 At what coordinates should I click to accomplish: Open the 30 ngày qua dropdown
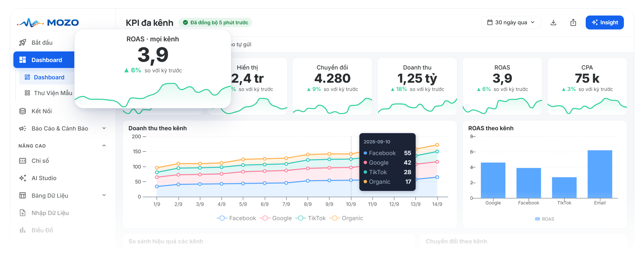(511, 22)
